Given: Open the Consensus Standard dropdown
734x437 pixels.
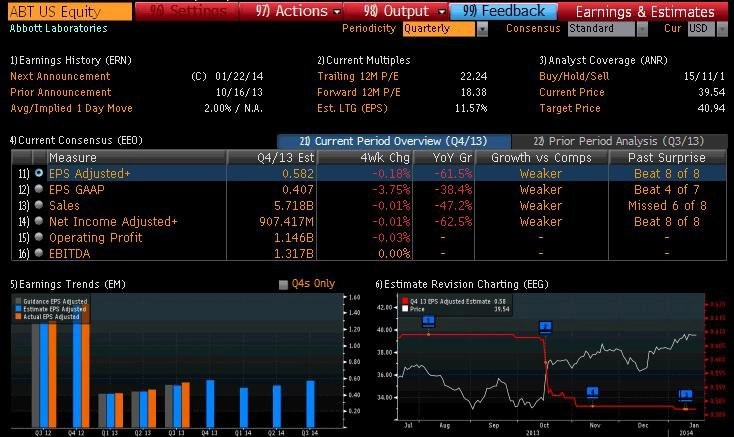Looking at the screenshot, I should pos(601,29).
